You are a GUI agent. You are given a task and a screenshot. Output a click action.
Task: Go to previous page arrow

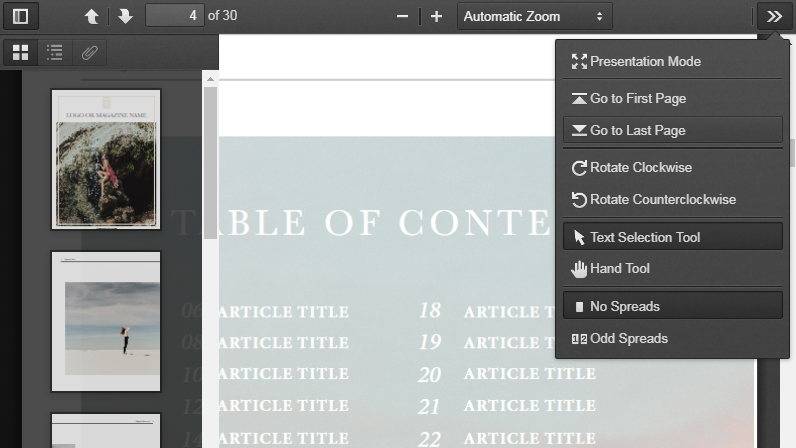pyautogui.click(x=91, y=16)
